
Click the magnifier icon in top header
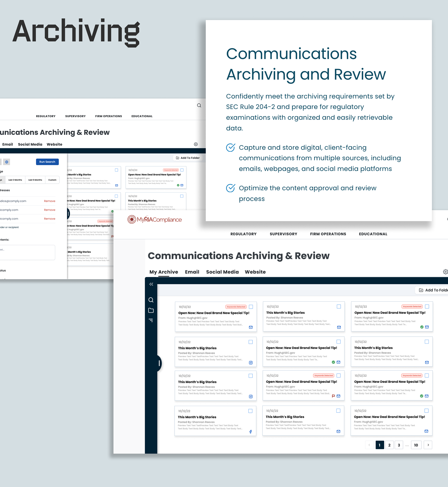tap(199, 105)
